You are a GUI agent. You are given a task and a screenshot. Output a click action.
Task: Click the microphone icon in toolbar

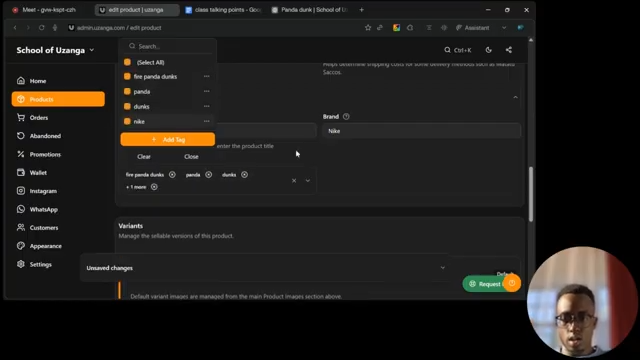pos(55,28)
